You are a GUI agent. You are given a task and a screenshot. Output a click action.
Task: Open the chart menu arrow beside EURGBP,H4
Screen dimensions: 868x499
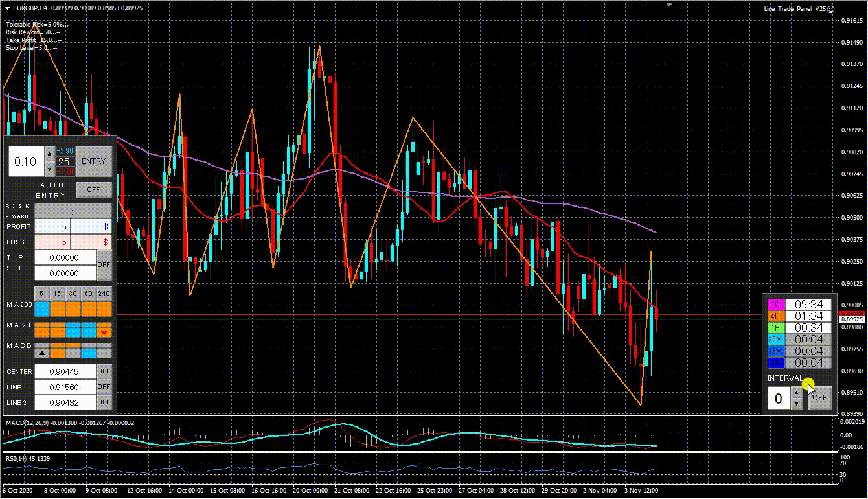point(7,8)
